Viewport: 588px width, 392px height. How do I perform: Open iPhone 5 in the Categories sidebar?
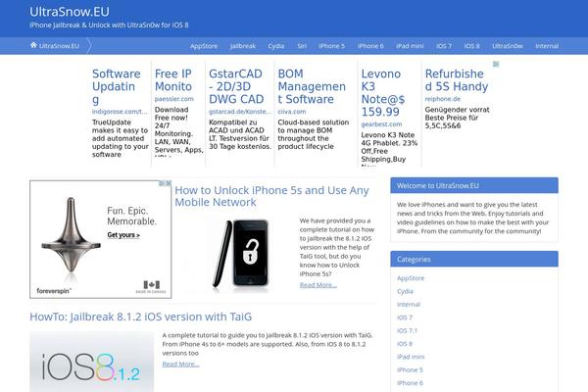pyautogui.click(x=410, y=370)
